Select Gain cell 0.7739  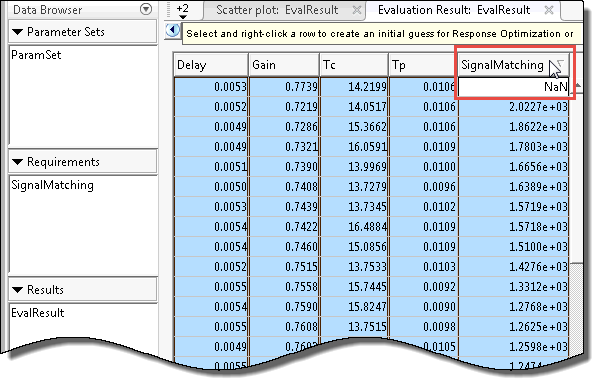pos(284,87)
